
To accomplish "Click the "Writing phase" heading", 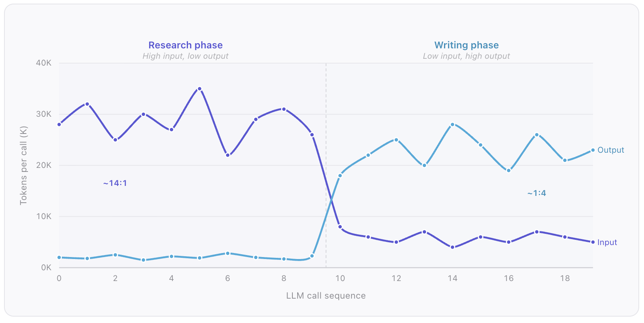I will [x=466, y=45].
